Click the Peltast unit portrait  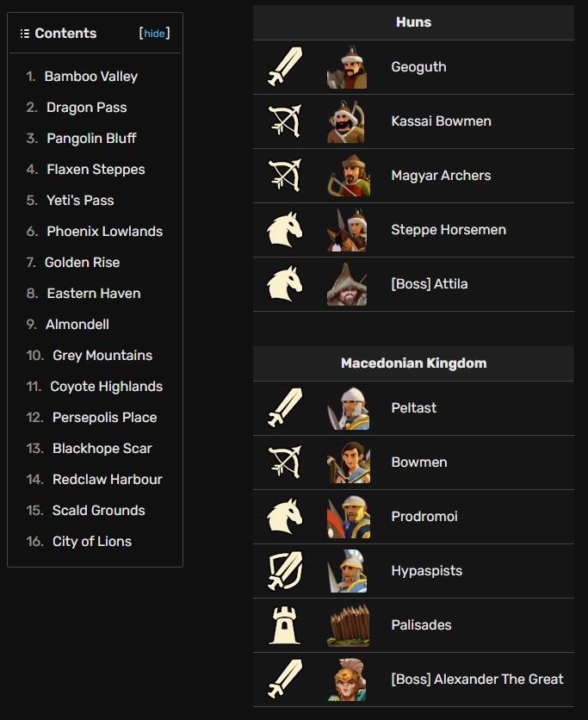pyautogui.click(x=348, y=408)
